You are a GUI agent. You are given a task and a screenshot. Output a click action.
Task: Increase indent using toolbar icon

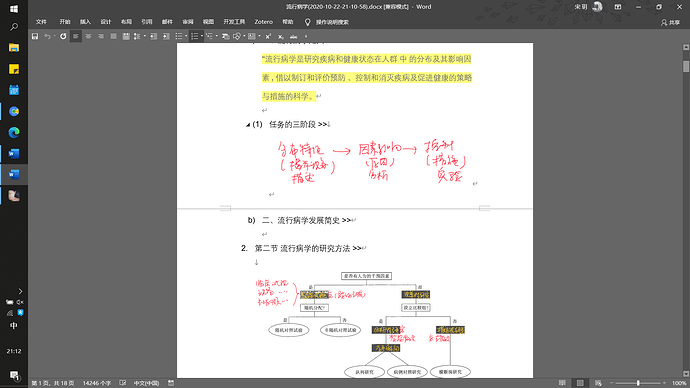[x=166, y=37]
